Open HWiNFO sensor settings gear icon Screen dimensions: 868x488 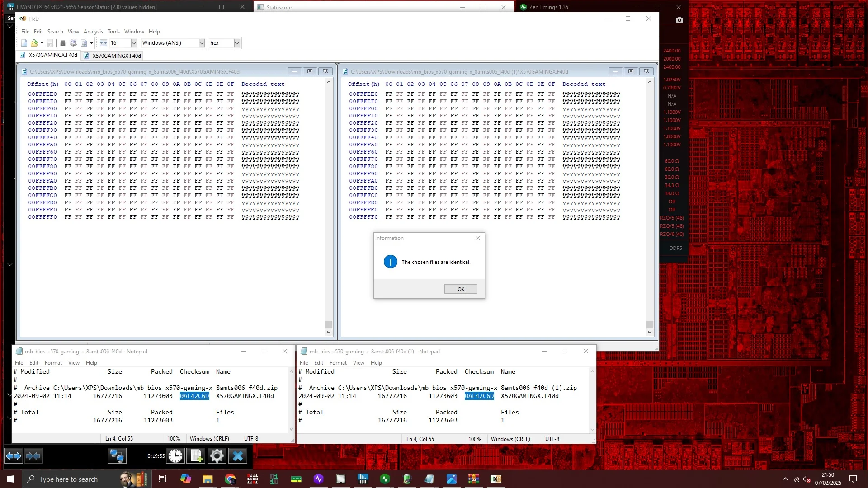coord(217,456)
